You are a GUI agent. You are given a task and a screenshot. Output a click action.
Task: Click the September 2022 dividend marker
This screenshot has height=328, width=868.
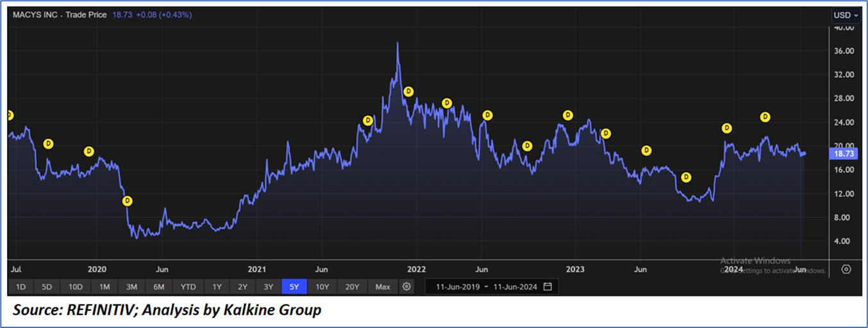tap(527, 146)
